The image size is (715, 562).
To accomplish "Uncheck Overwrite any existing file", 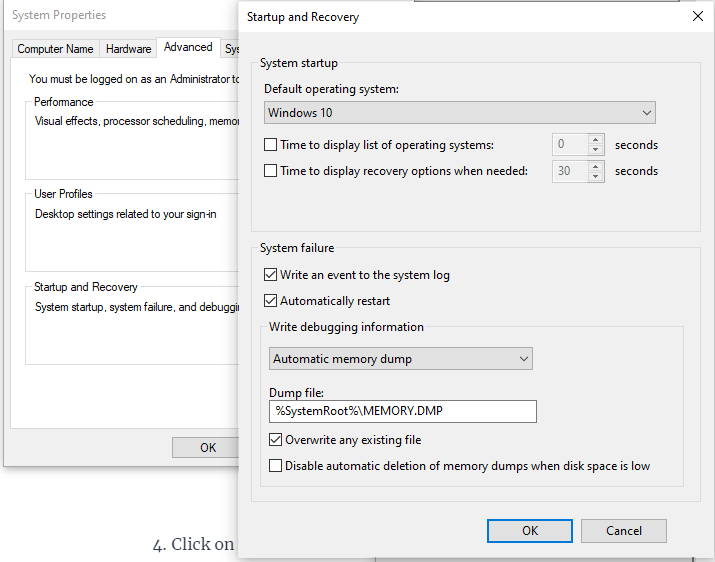I will [x=277, y=440].
